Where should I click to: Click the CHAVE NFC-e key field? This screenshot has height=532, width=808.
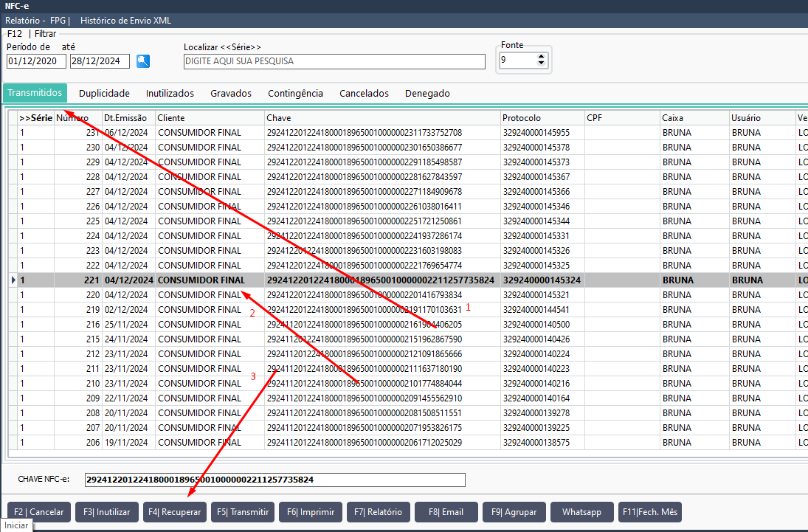(x=275, y=480)
